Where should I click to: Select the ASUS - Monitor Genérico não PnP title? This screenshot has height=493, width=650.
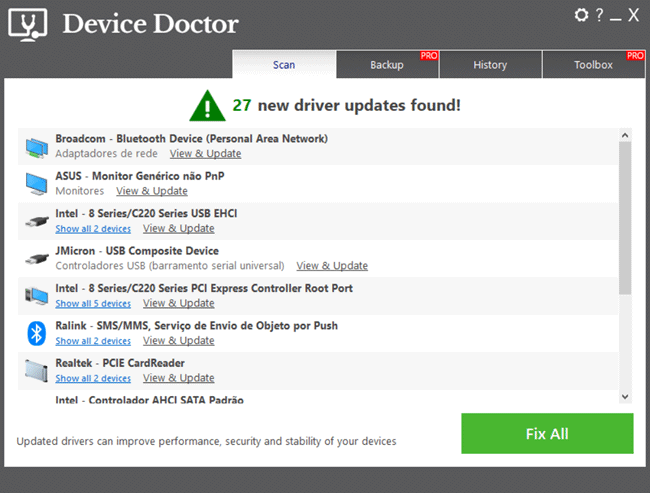[140, 176]
